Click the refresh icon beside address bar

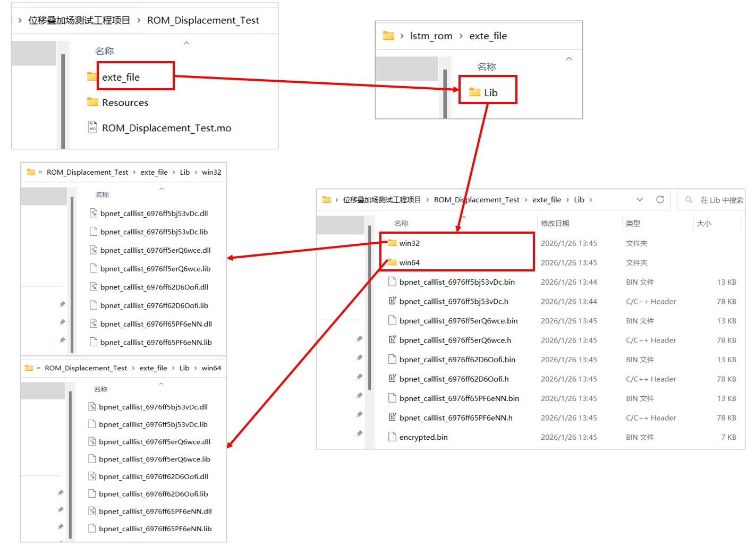pos(660,200)
